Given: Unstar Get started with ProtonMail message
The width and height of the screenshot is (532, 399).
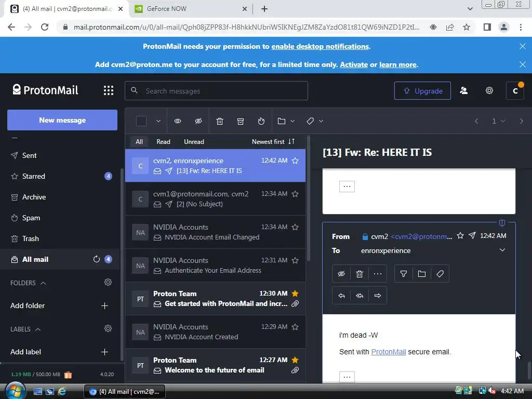Looking at the screenshot, I should click(295, 294).
